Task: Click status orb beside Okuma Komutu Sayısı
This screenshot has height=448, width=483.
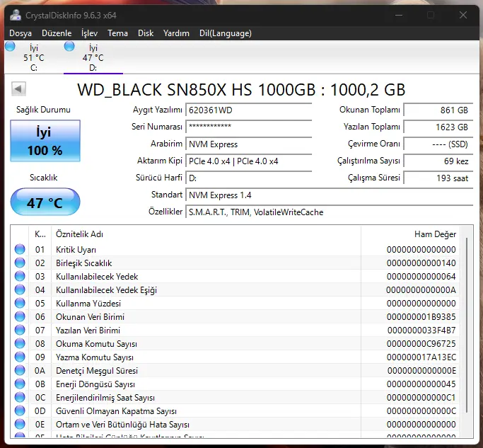Action: click(20, 343)
